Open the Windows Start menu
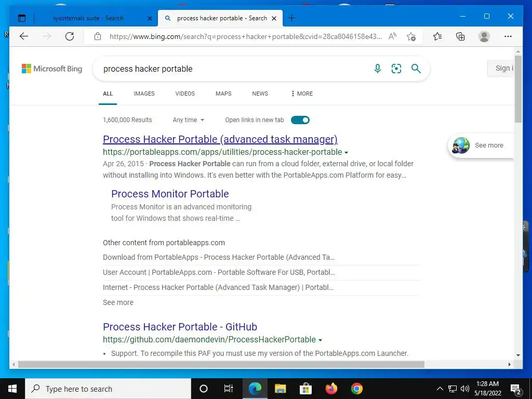 12,389
